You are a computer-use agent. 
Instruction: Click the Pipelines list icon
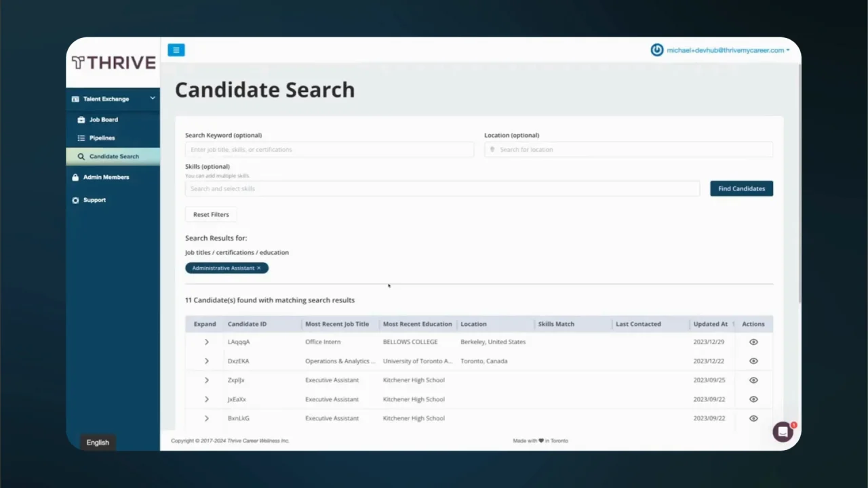(x=81, y=138)
